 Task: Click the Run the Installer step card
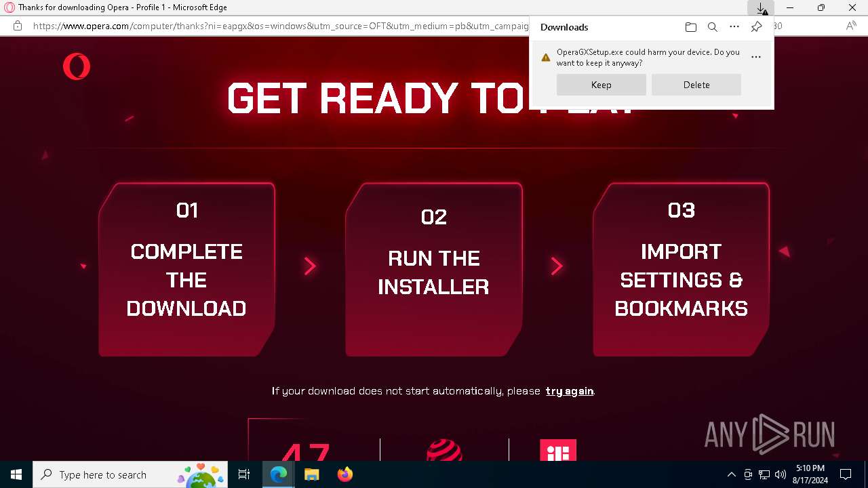pyautogui.click(x=434, y=269)
